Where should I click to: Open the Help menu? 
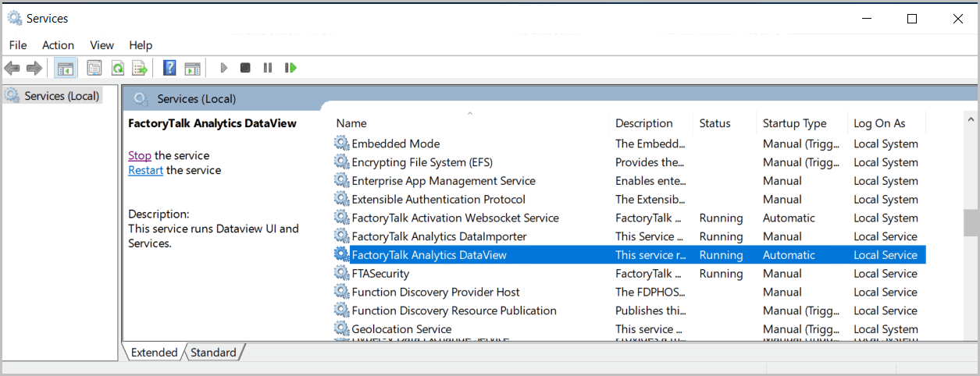click(141, 45)
